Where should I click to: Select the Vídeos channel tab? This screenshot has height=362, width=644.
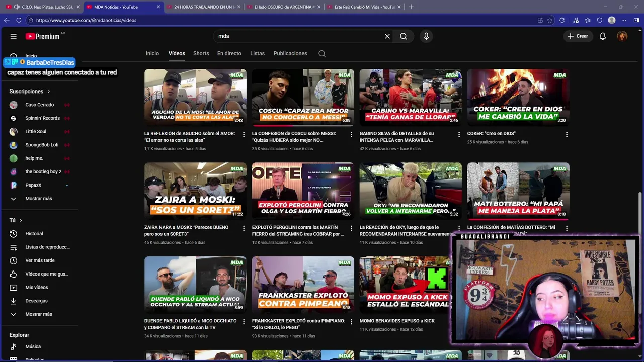[177, 53]
